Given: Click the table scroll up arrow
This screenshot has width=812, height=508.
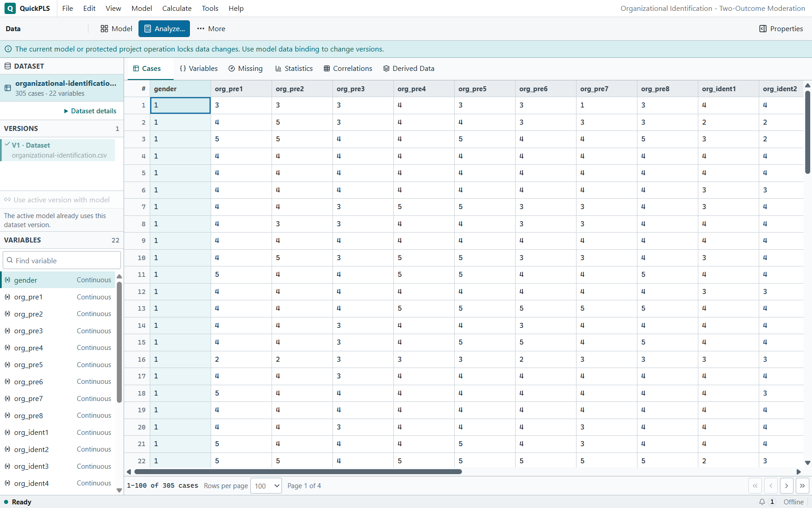Looking at the screenshot, I should (807, 85).
